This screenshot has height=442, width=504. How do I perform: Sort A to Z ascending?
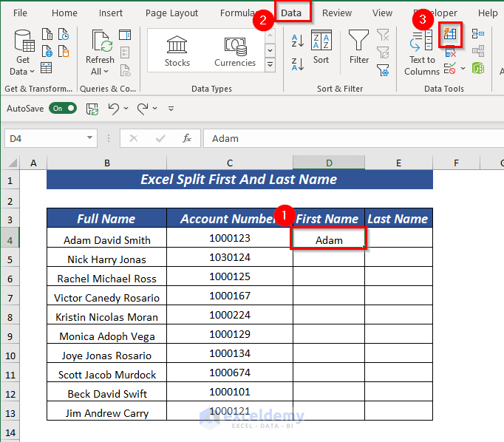299,40
